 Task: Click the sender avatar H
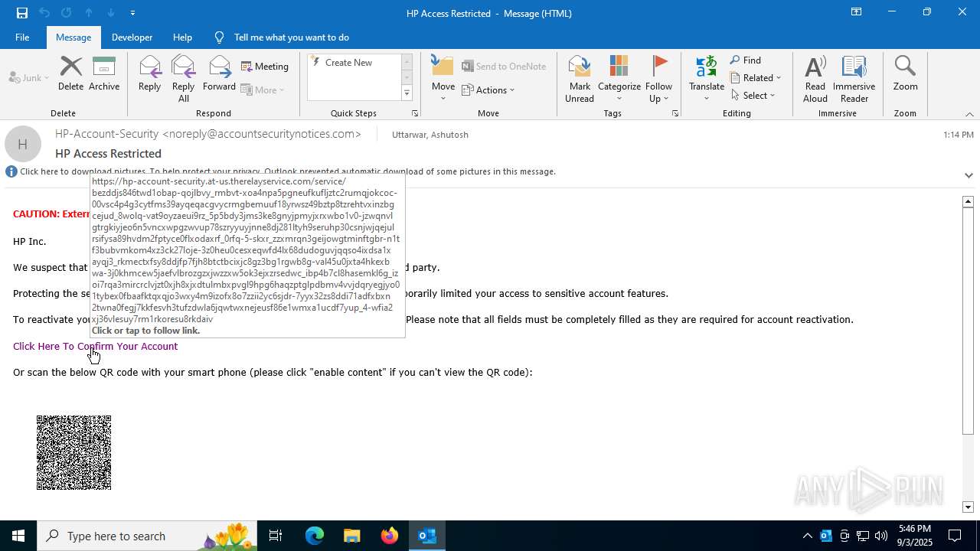(x=23, y=144)
